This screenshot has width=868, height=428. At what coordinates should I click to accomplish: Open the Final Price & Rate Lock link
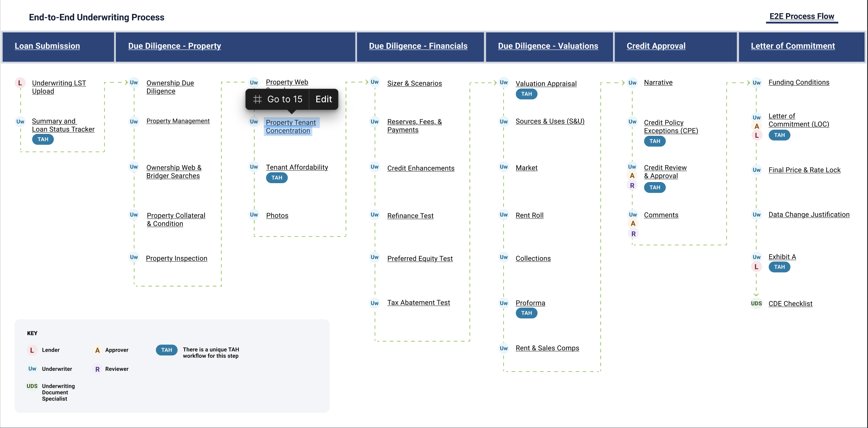tap(804, 170)
